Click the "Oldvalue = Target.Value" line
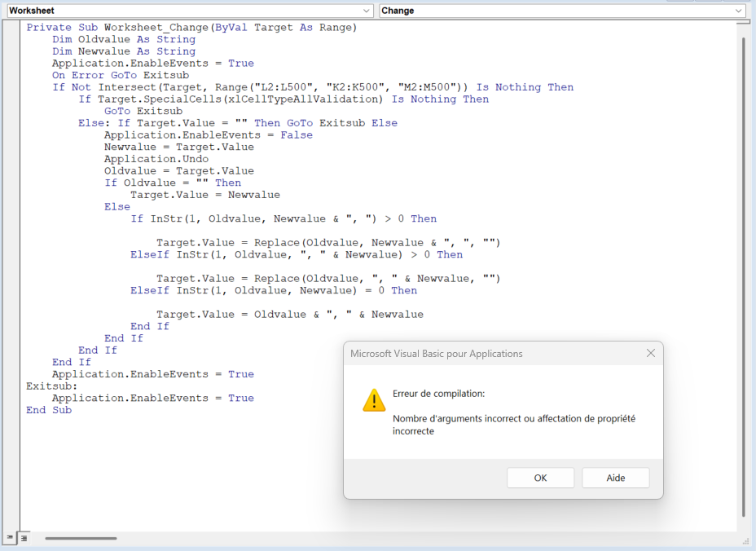Image resolution: width=756 pixels, height=551 pixels. pyautogui.click(x=179, y=171)
